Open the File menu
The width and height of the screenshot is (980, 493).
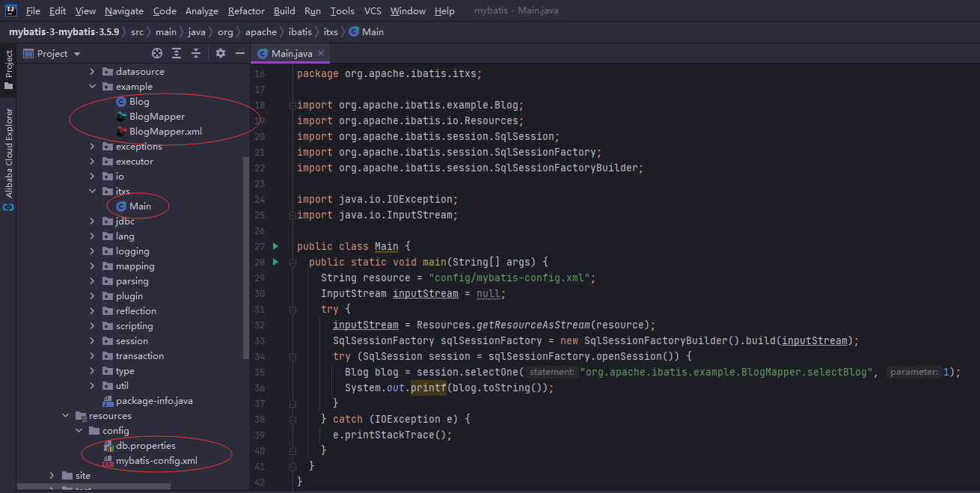tap(33, 11)
